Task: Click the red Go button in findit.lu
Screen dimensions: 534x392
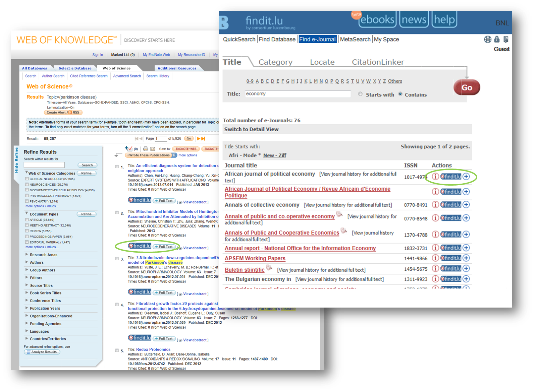Action: click(467, 87)
